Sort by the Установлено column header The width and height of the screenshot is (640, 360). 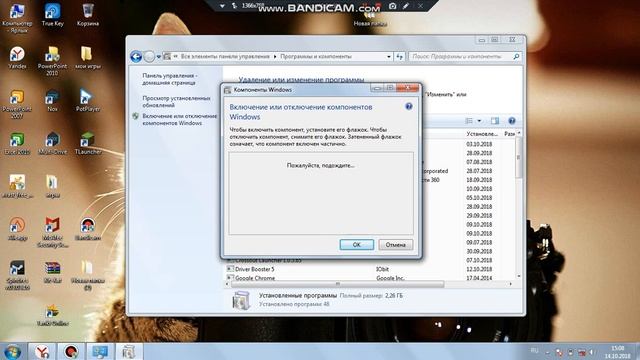(x=482, y=134)
